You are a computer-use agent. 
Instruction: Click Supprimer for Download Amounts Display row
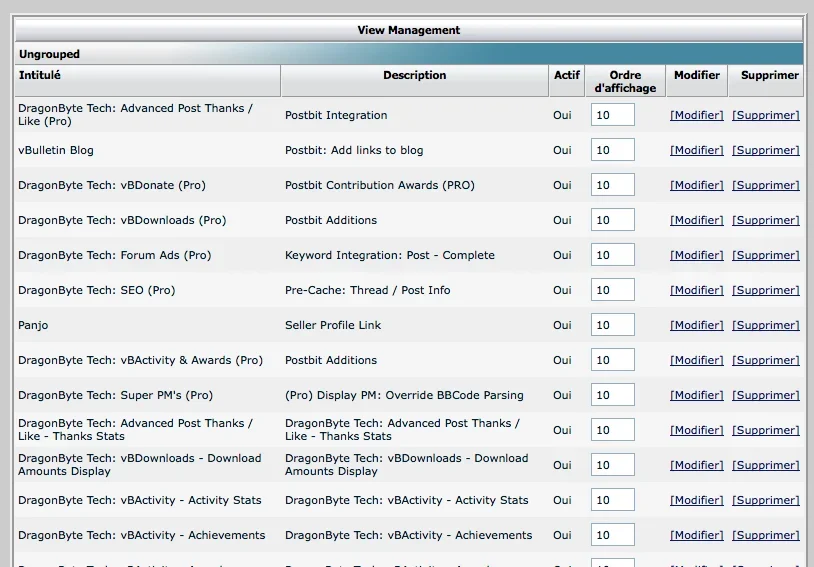tap(766, 465)
